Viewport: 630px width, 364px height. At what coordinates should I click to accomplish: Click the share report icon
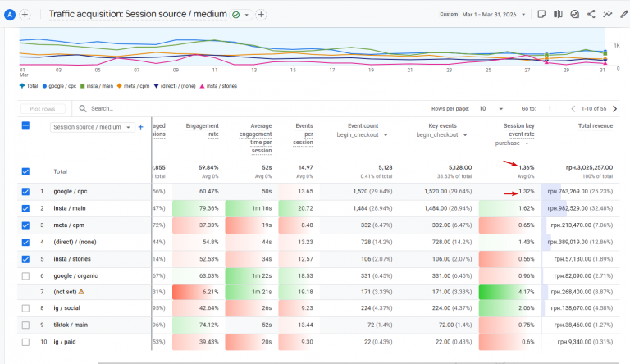coord(591,14)
